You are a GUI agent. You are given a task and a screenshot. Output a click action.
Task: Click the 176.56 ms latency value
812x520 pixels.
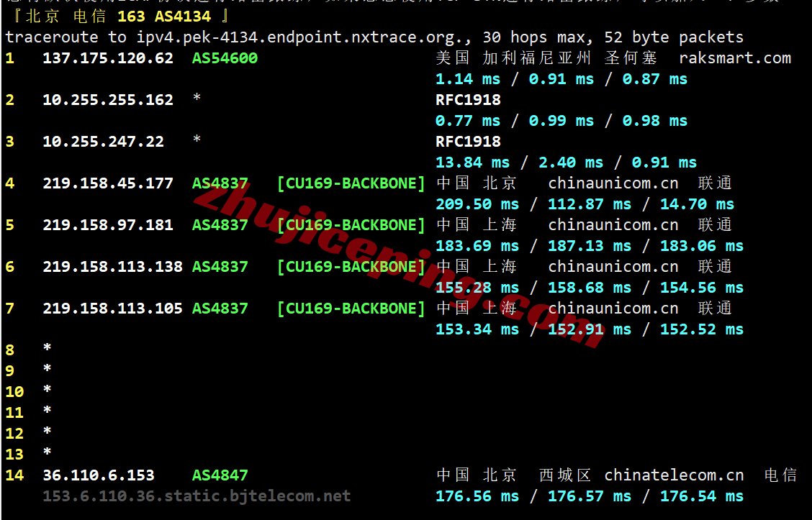point(477,496)
